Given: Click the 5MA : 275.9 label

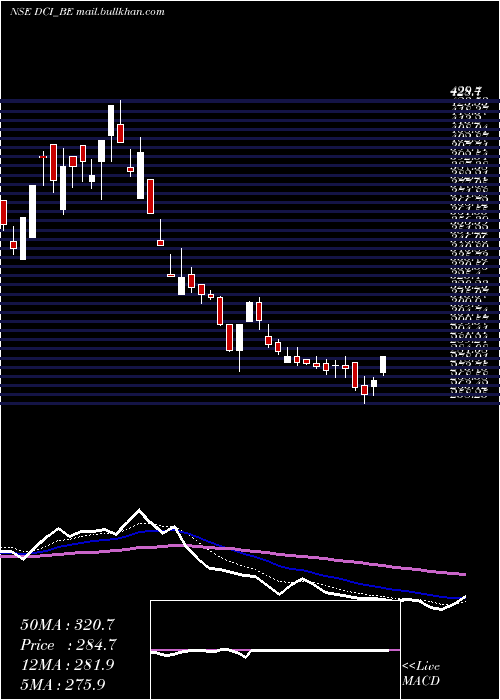Looking at the screenshot, I should [x=63, y=685].
